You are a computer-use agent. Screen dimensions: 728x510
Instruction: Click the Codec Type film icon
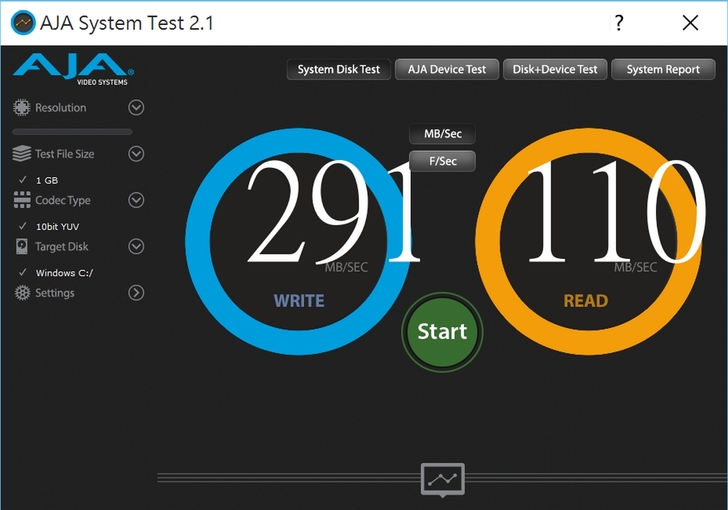coord(22,200)
